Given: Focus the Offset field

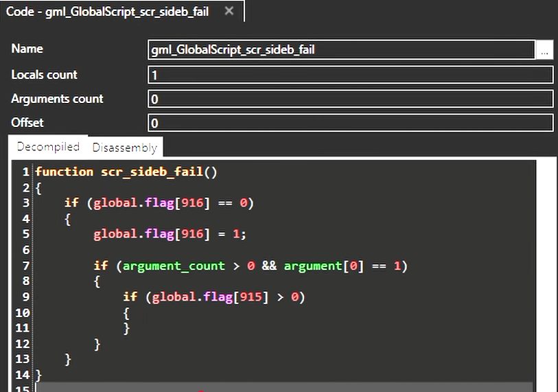Looking at the screenshot, I should [x=351, y=123].
